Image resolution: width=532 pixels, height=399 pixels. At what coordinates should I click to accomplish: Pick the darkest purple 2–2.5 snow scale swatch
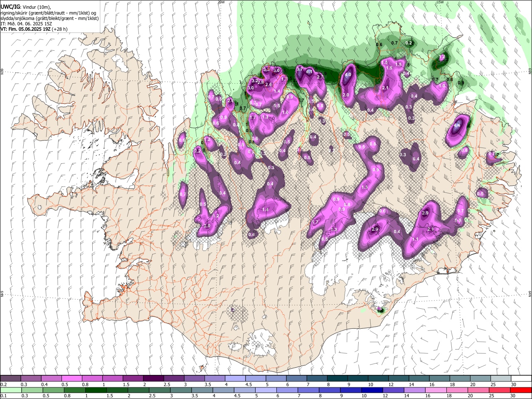pyautogui.click(x=153, y=378)
